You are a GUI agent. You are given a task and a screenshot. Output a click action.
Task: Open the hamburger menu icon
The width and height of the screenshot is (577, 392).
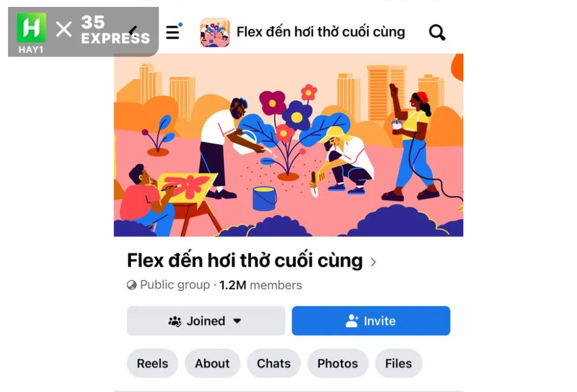click(173, 32)
